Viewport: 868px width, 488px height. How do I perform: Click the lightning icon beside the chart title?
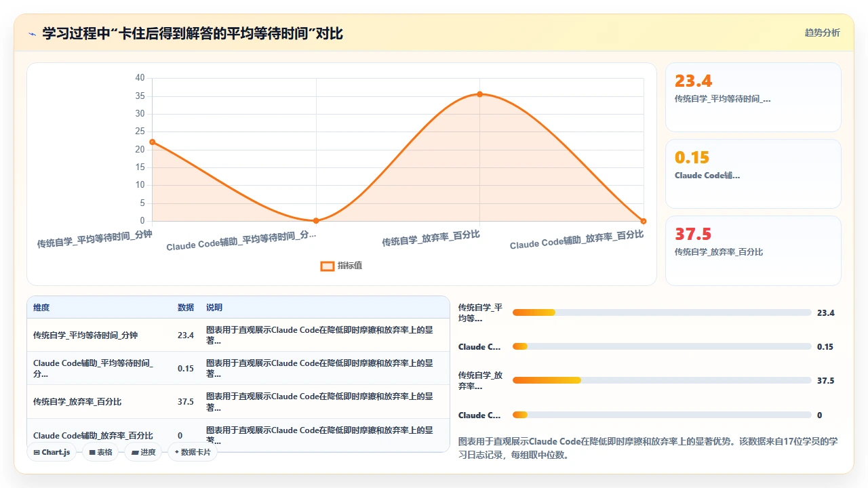point(32,34)
